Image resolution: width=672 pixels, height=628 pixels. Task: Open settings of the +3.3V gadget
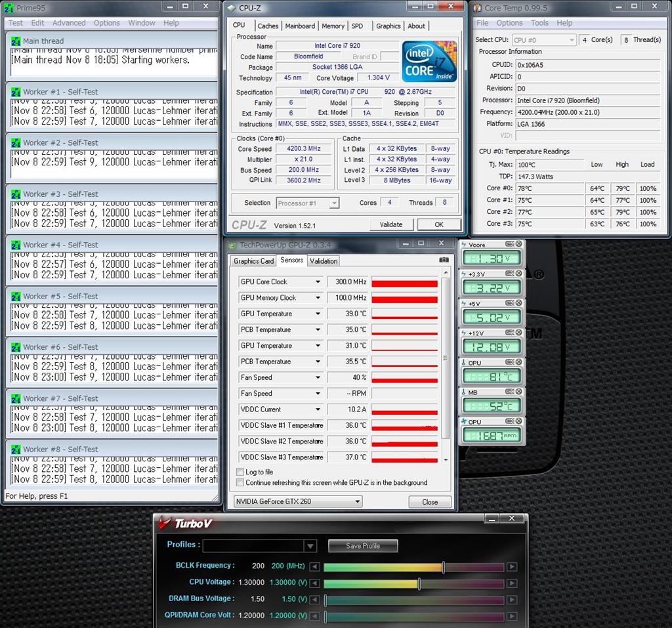tap(509, 274)
